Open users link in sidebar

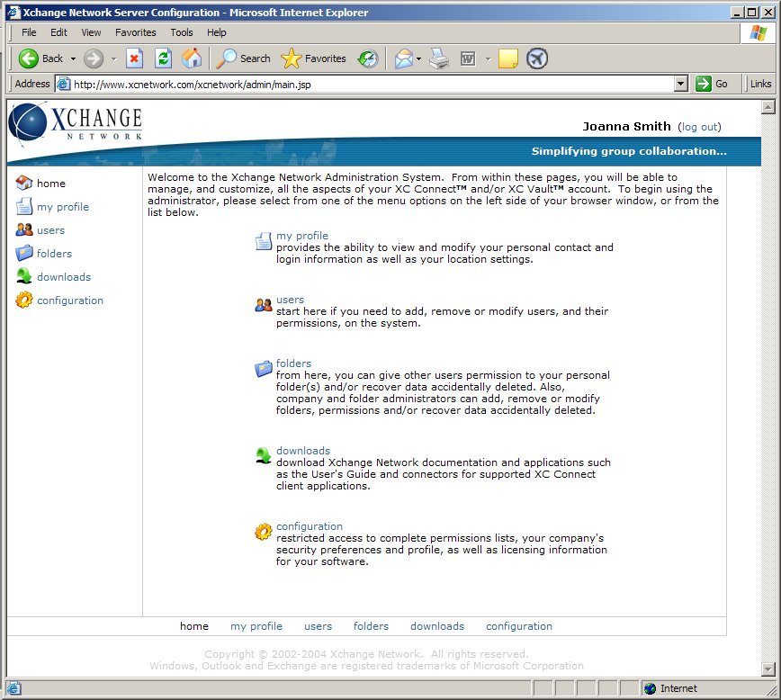[x=50, y=230]
